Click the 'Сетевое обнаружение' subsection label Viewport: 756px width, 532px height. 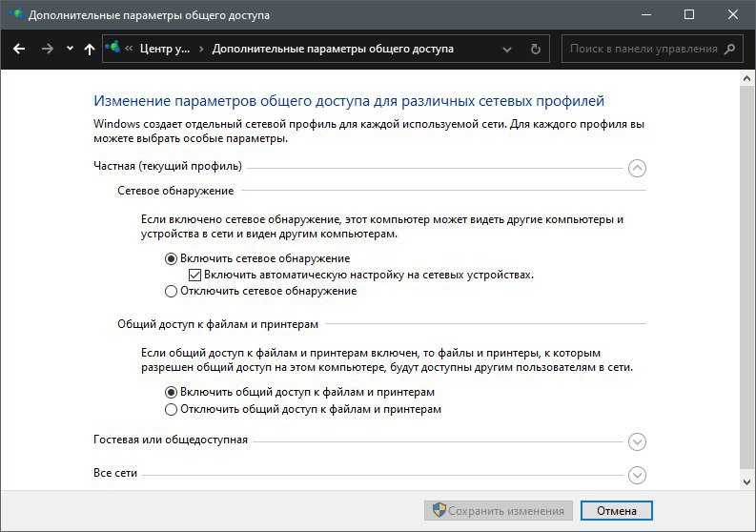click(175, 191)
